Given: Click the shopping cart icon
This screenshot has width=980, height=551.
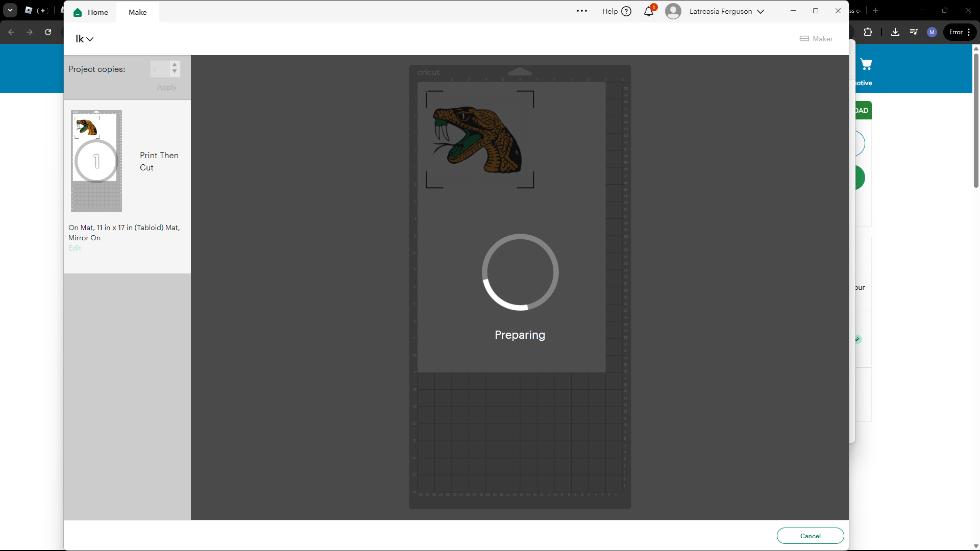Looking at the screenshot, I should (866, 64).
